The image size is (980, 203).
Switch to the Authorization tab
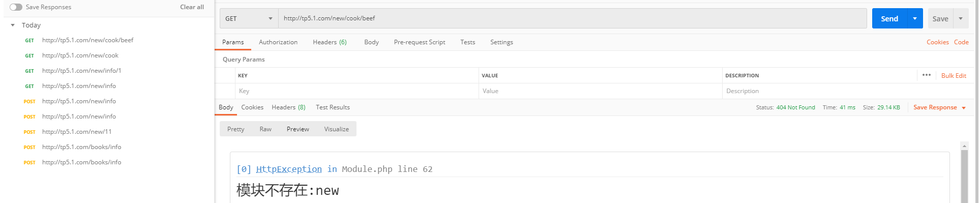(x=278, y=42)
